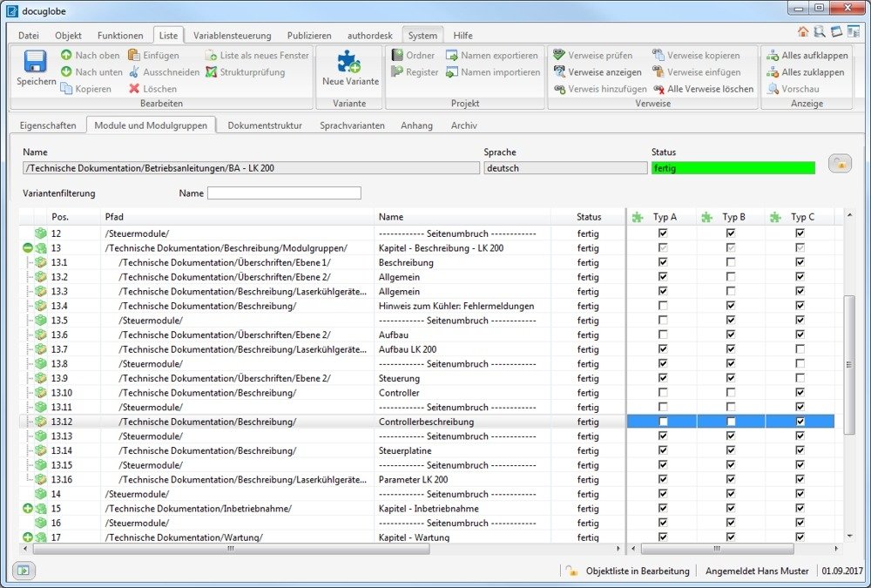This screenshot has width=871, height=588.
Task: Expand Kapitel - Wartung at position 17
Action: (28, 537)
